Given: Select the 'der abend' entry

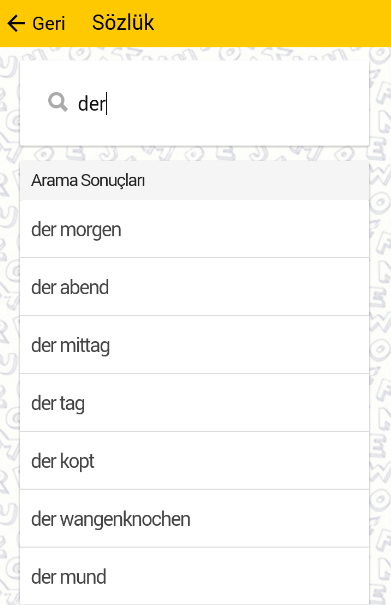Looking at the screenshot, I should [195, 287].
